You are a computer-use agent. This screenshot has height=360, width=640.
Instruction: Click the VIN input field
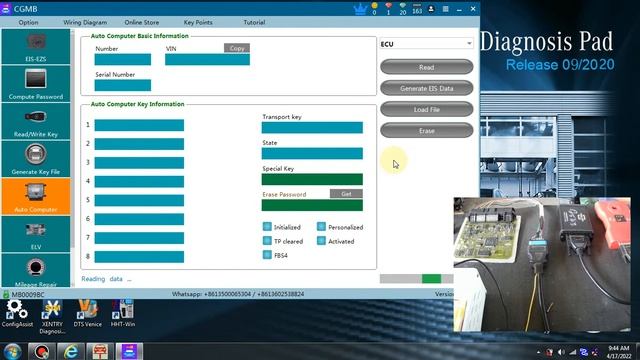click(207, 60)
